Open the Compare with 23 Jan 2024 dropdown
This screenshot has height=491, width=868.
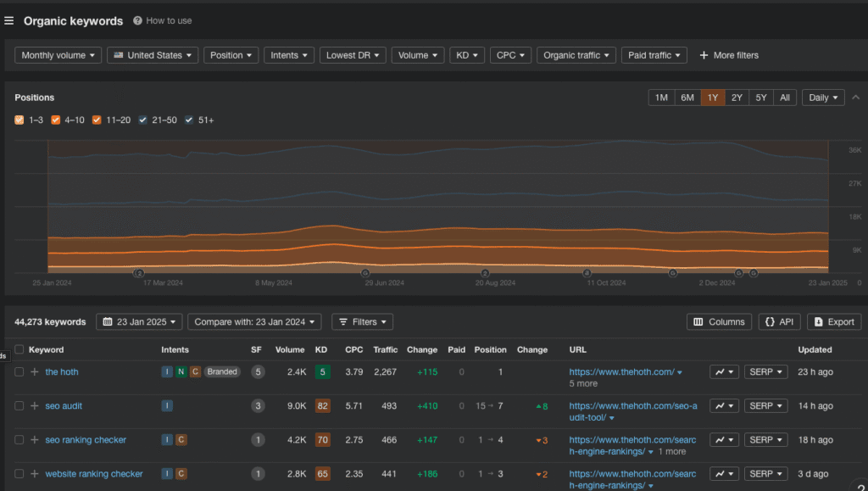click(254, 322)
